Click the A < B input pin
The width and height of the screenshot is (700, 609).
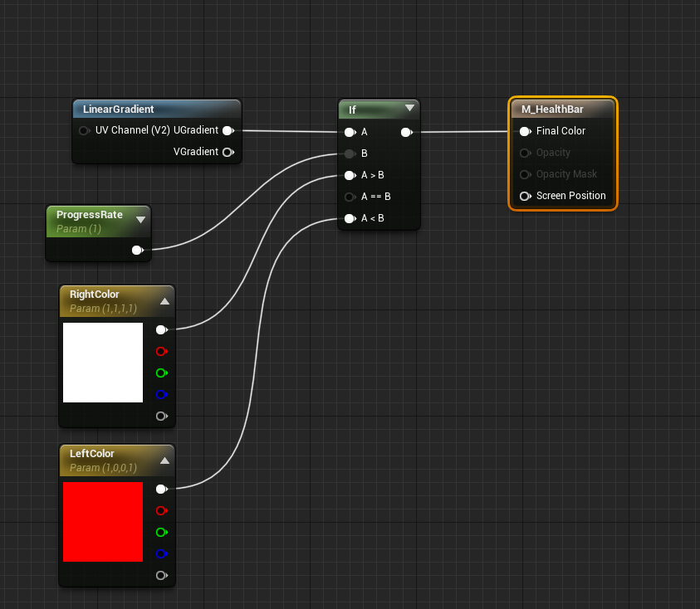(x=350, y=218)
